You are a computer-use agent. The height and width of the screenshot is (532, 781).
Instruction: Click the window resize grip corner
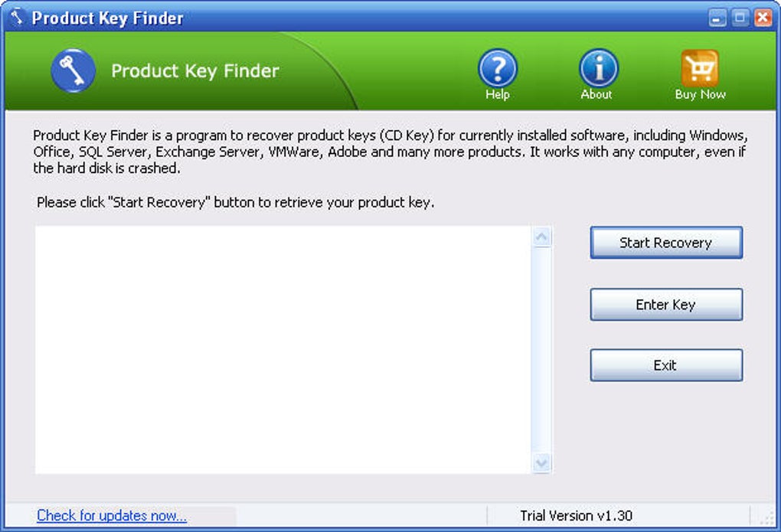click(x=767, y=517)
